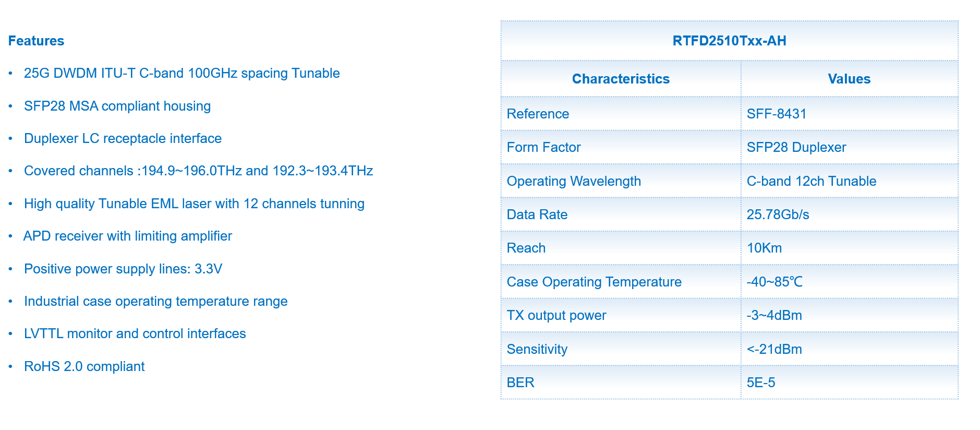Click the Duplexer LC receptacle interface bullet
The image size is (980, 430).
[x=123, y=138]
